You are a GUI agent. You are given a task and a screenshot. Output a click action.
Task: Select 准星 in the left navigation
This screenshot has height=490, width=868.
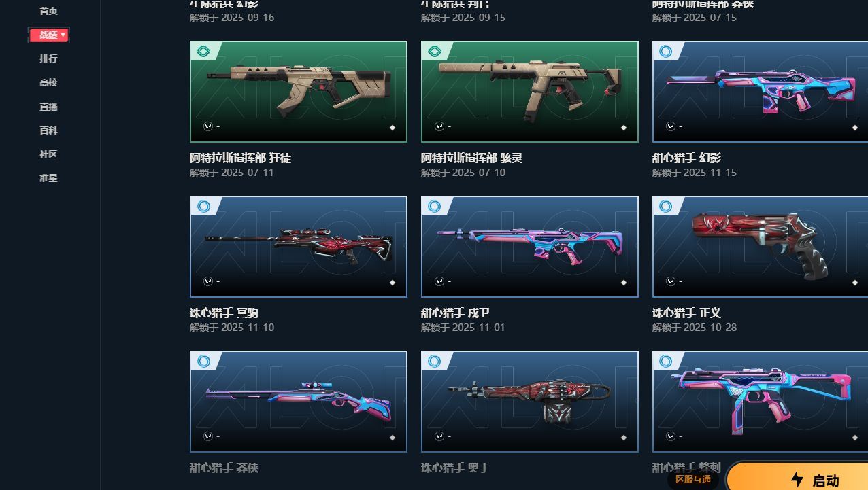tap(48, 178)
